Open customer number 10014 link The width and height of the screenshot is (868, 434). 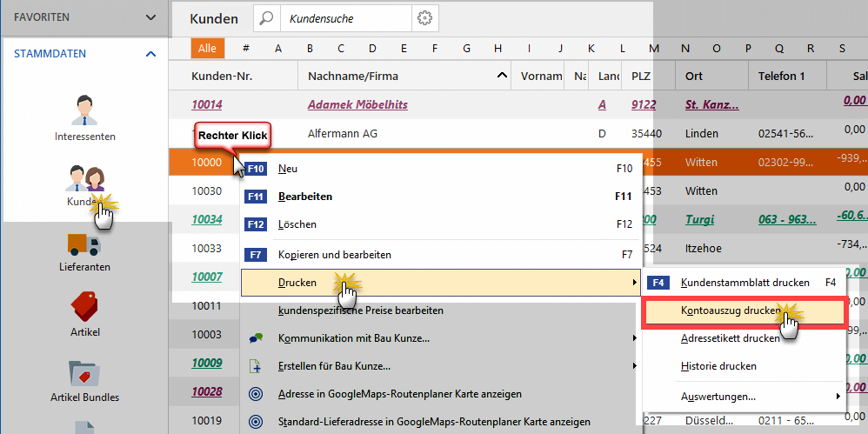(207, 104)
